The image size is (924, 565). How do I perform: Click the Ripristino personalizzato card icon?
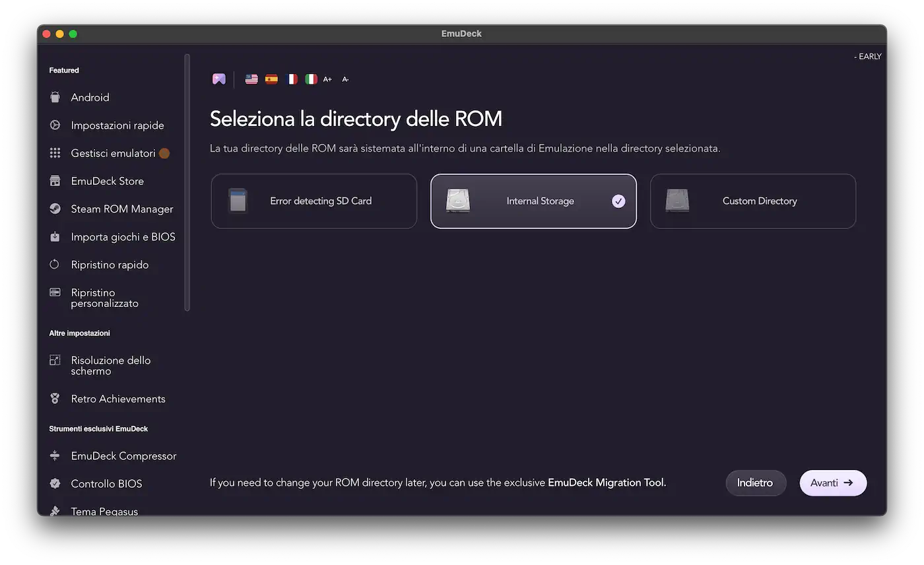[x=55, y=292]
